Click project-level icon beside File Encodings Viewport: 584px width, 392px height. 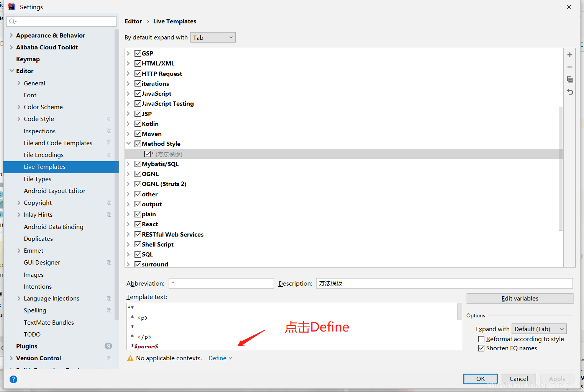pyautogui.click(x=109, y=155)
